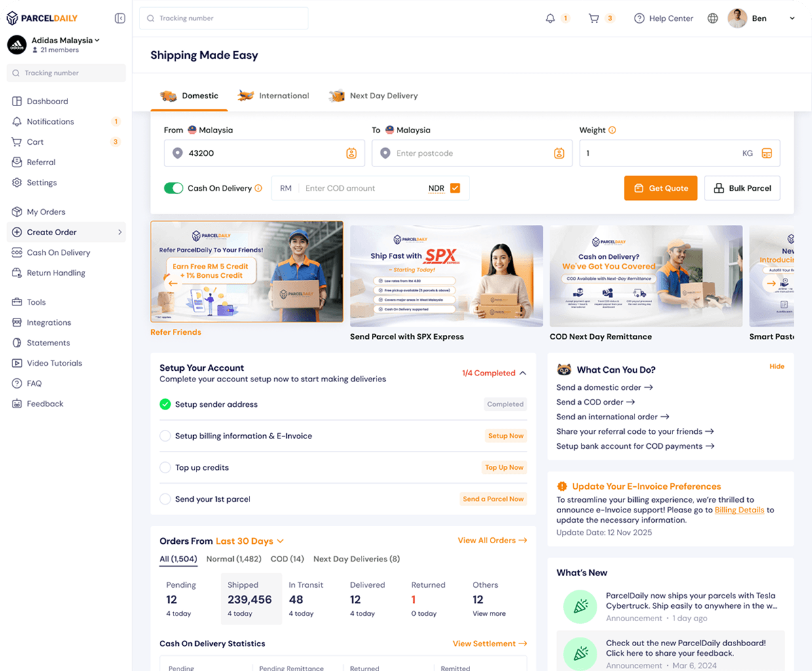Click the Referral sidebar icon
This screenshot has width=812, height=671.
point(17,163)
